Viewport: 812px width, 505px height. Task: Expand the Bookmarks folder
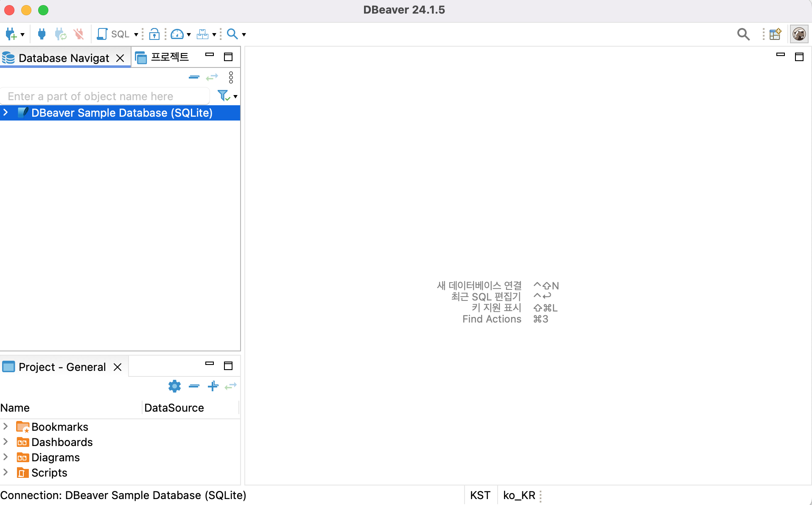(6, 426)
